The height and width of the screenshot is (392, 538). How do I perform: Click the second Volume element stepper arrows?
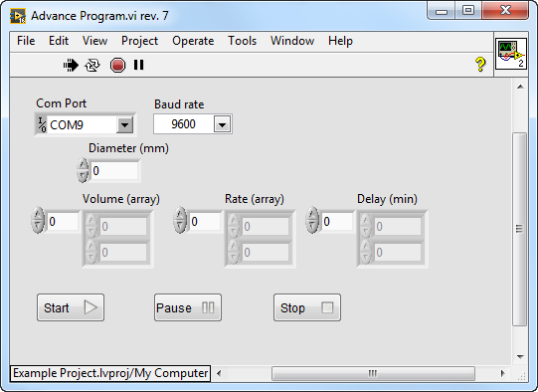pos(91,252)
